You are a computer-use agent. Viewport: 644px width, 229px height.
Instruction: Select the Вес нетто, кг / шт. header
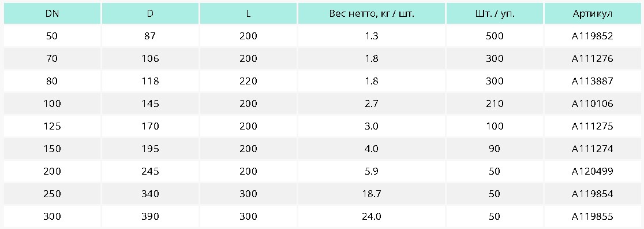click(x=371, y=13)
